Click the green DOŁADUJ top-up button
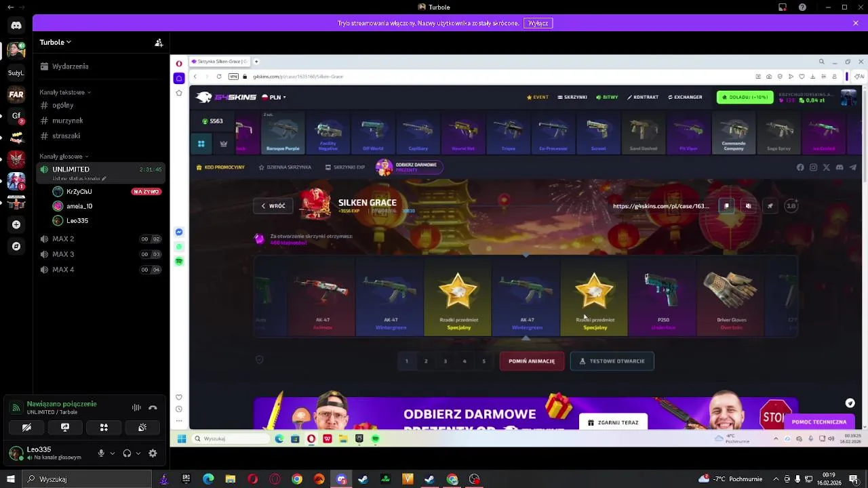 745,97
